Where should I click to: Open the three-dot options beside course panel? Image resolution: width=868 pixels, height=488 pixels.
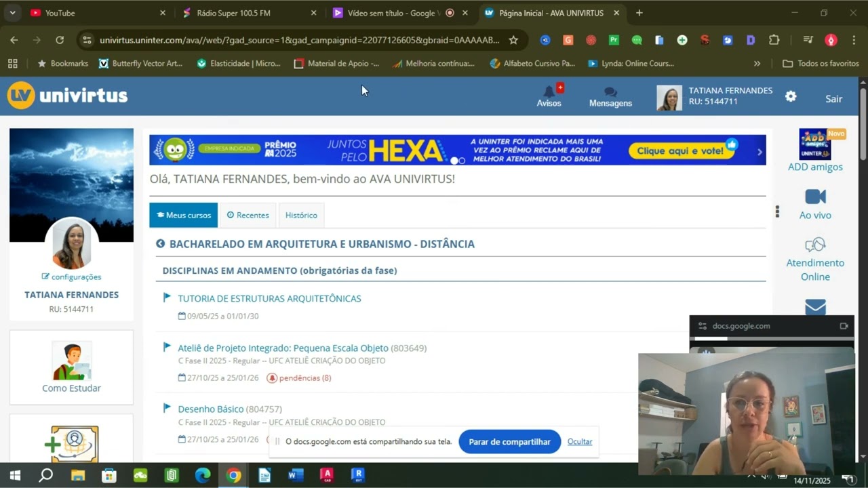point(777,212)
